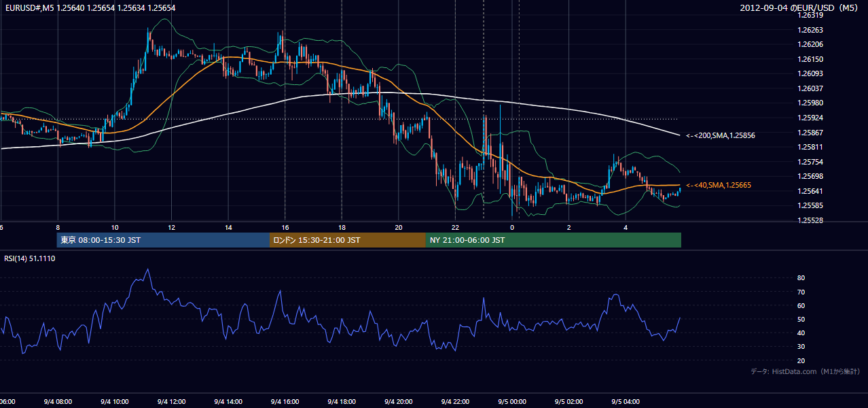Screen dimensions: 868x408
Task: Click the 9/4 16:00 bottom time label
Action: 285,401
